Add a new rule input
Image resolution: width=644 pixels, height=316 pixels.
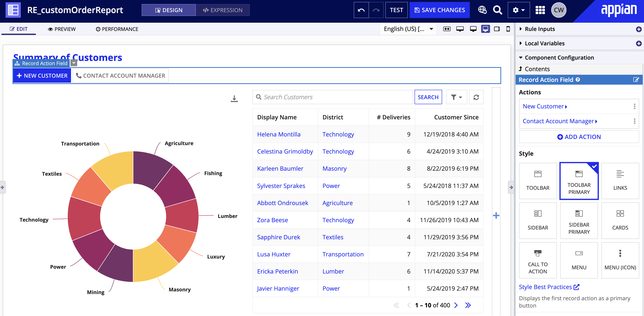638,29
